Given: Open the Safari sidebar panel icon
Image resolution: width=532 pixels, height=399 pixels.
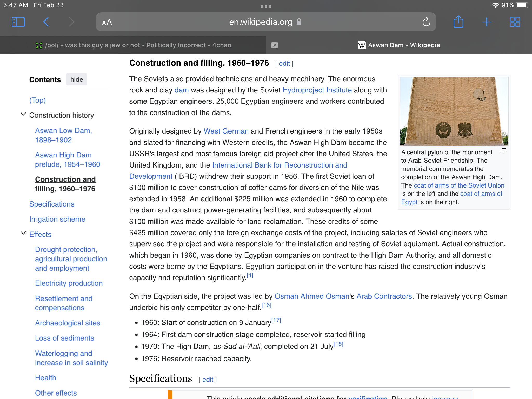Looking at the screenshot, I should pyautogui.click(x=18, y=22).
